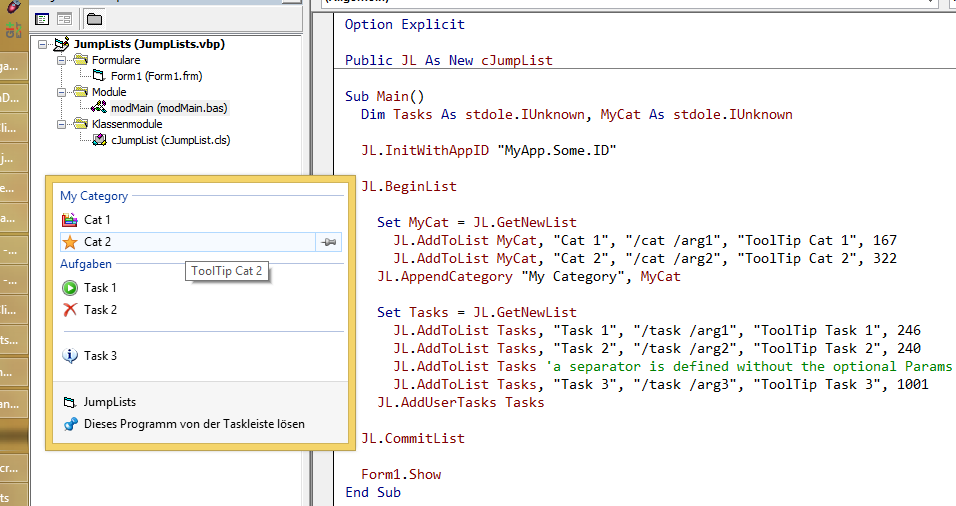Collapse the Formulare folder
This screenshot has width=956, height=506.
pos(61,60)
